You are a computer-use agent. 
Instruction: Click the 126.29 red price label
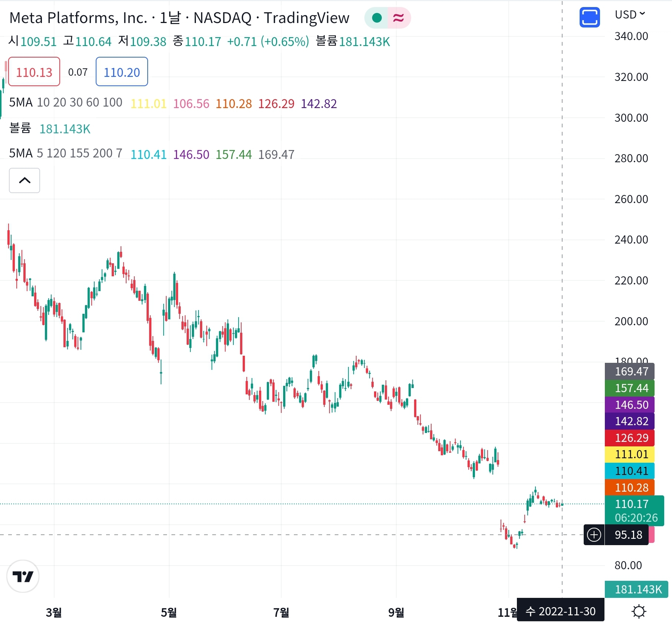point(629,438)
